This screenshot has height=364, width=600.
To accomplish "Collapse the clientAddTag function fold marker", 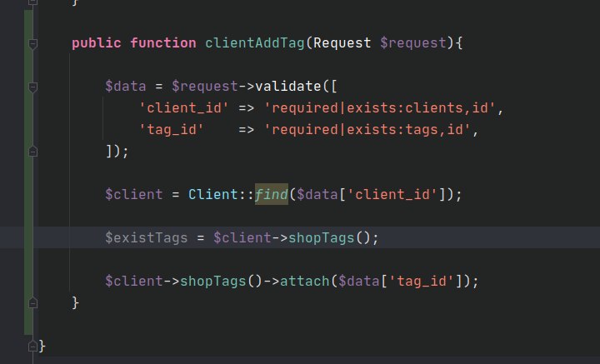I will coord(32,43).
